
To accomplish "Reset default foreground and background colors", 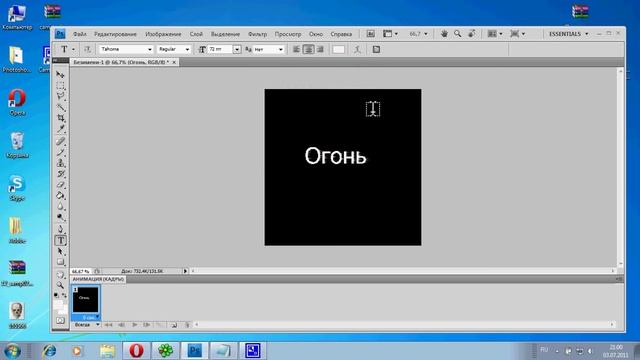I will [x=56, y=295].
